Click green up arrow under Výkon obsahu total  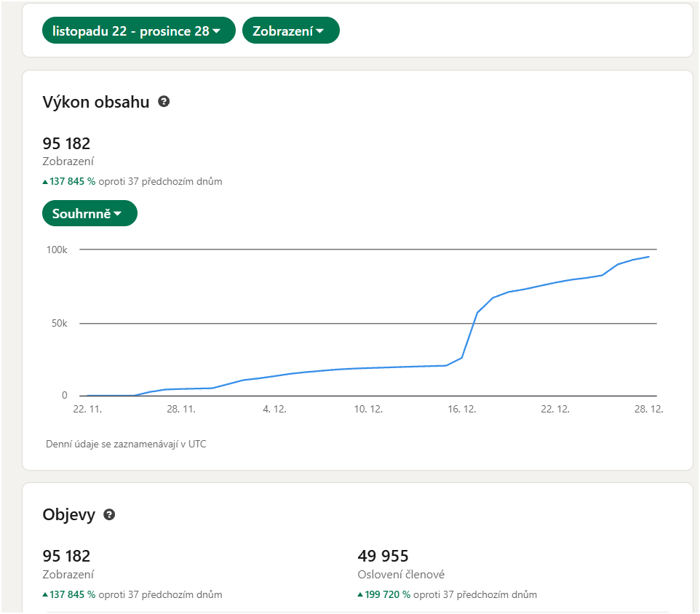point(45,182)
